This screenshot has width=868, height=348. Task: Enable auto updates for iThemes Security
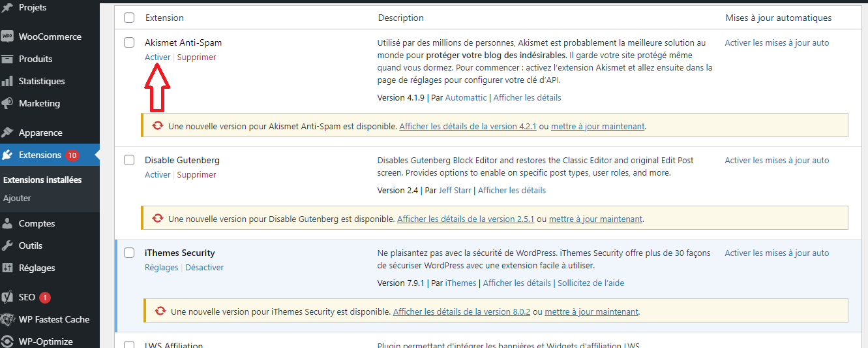[x=777, y=253]
